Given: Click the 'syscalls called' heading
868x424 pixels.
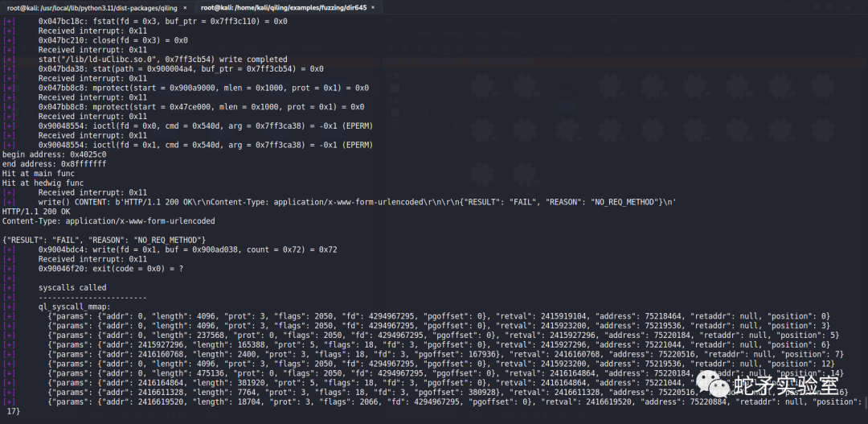Looking at the screenshot, I should pos(72,287).
